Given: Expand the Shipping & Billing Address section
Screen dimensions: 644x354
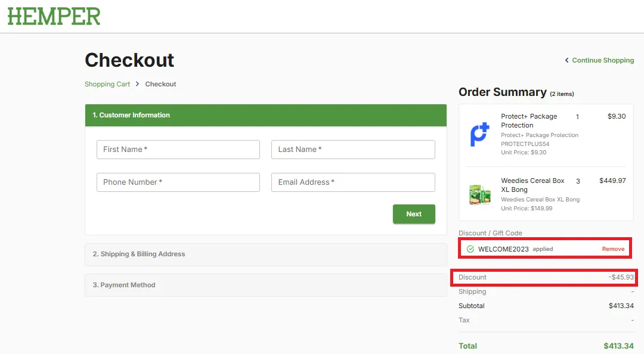Looking at the screenshot, I should click(266, 254).
